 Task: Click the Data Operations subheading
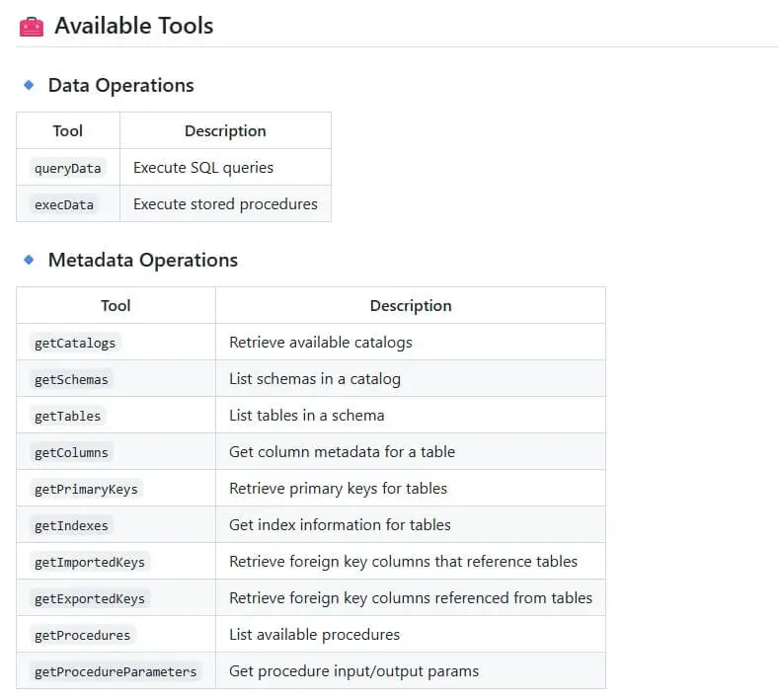click(x=120, y=85)
